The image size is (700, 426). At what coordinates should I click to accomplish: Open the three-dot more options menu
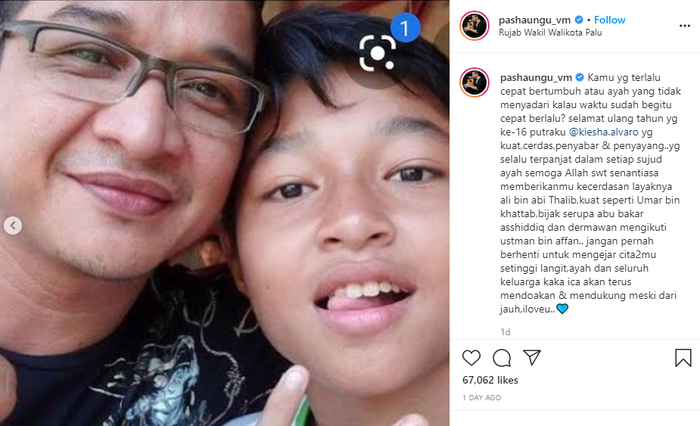(x=684, y=26)
